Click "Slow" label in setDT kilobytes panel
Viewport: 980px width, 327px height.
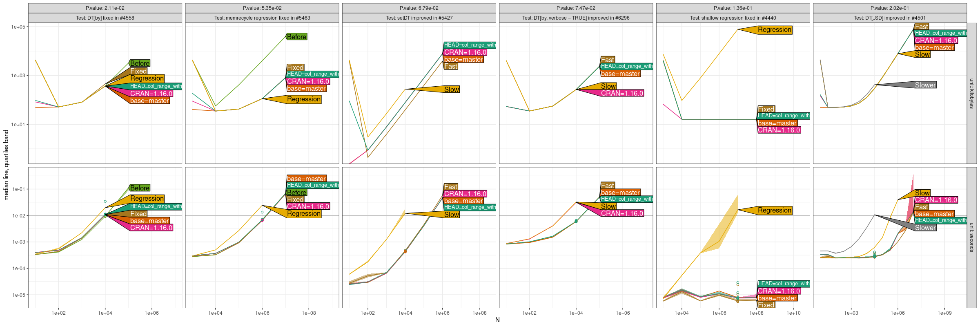[x=452, y=90]
